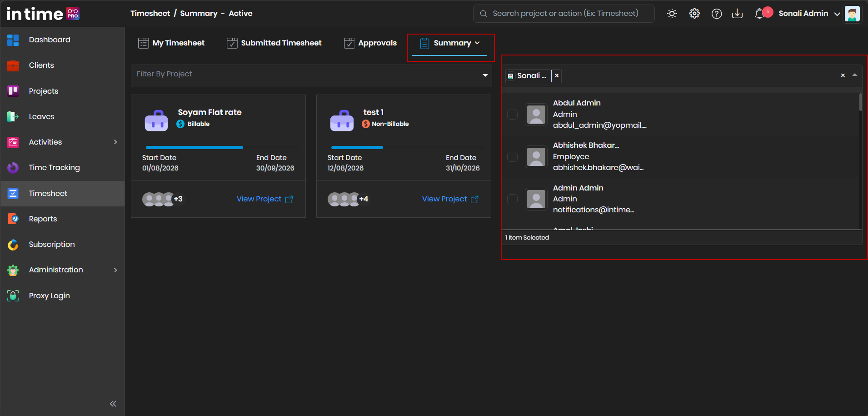Clear all selected users with x
The width and height of the screenshot is (868, 416).
[x=843, y=75]
